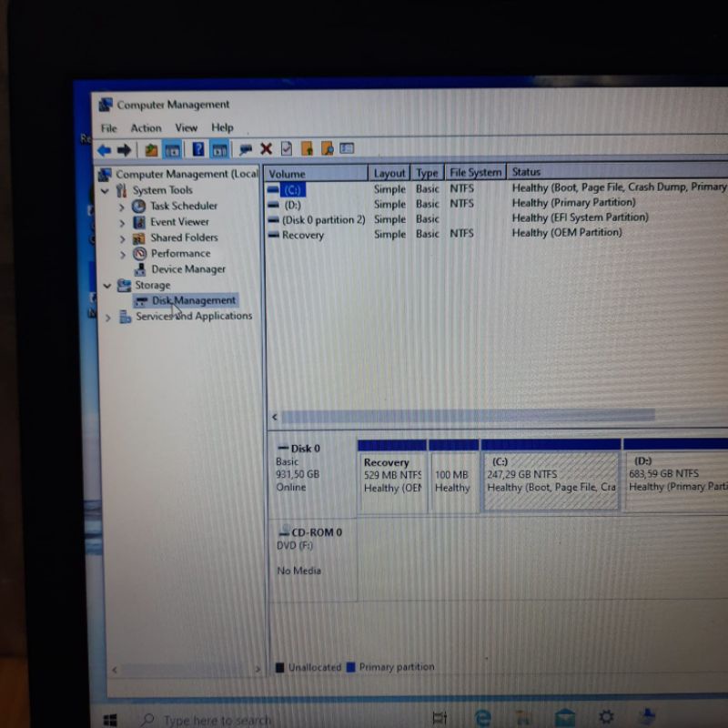This screenshot has width=728, height=728.
Task: Collapse the Storage tree node
Action: [x=107, y=286]
